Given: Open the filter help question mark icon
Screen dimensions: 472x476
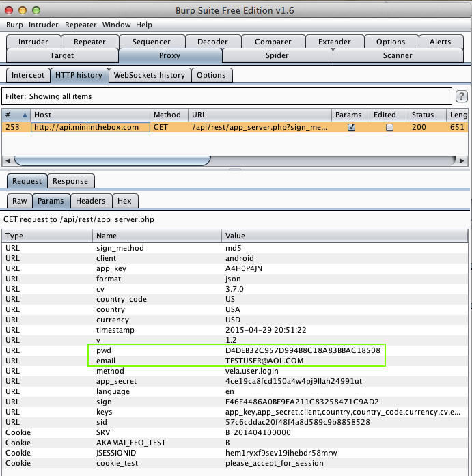Looking at the screenshot, I should click(462, 96).
